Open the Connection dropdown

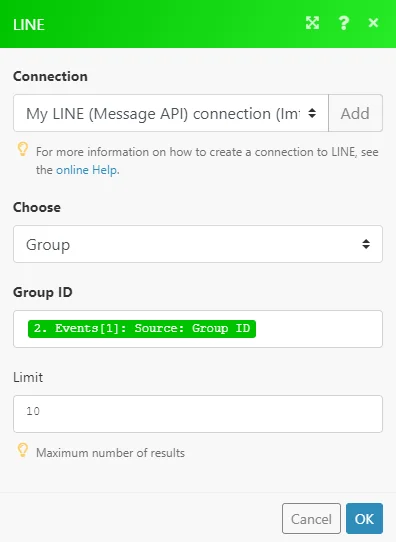[x=171, y=113]
